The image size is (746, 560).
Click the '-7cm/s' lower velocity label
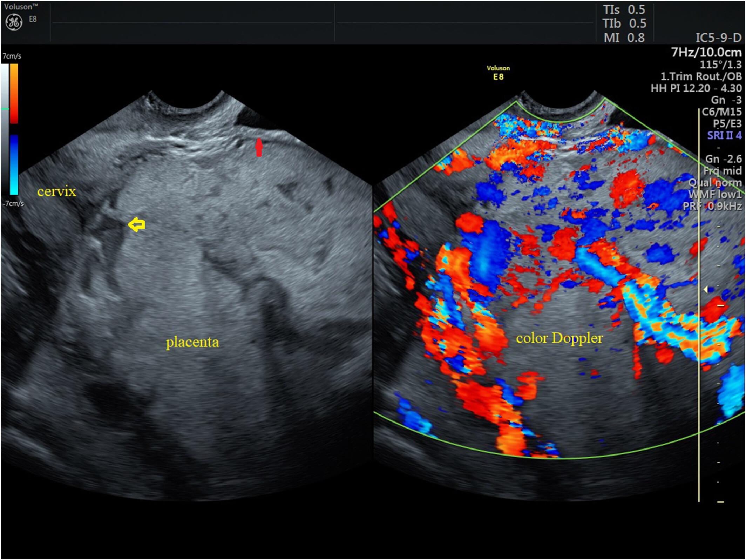click(13, 203)
